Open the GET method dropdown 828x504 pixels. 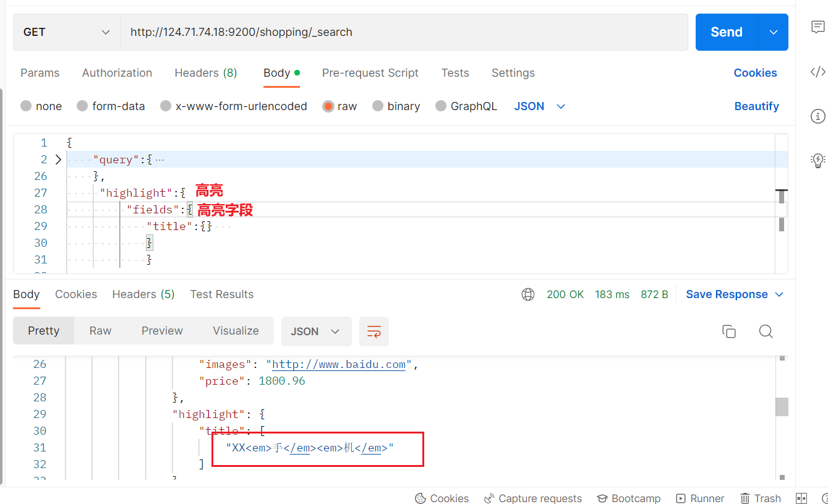tap(65, 32)
